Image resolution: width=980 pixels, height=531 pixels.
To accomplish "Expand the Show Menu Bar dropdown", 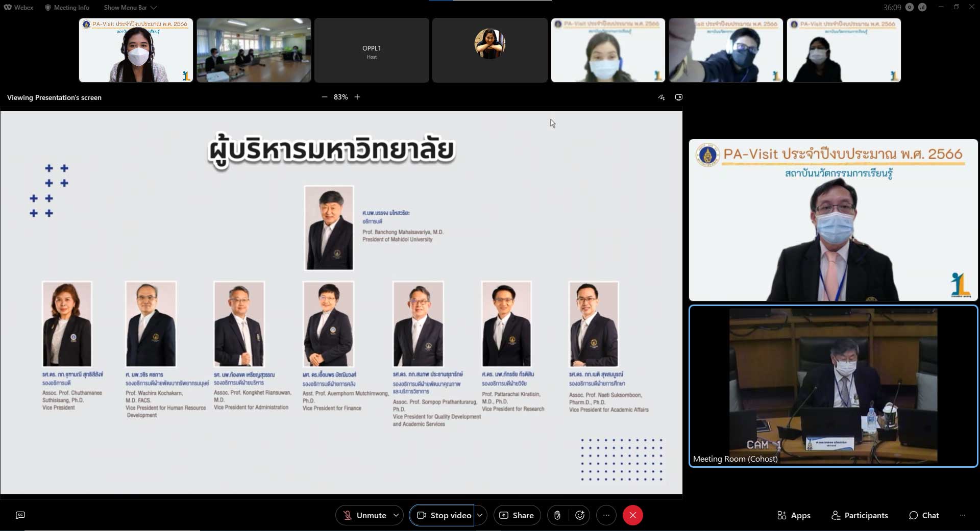I will tap(130, 8).
